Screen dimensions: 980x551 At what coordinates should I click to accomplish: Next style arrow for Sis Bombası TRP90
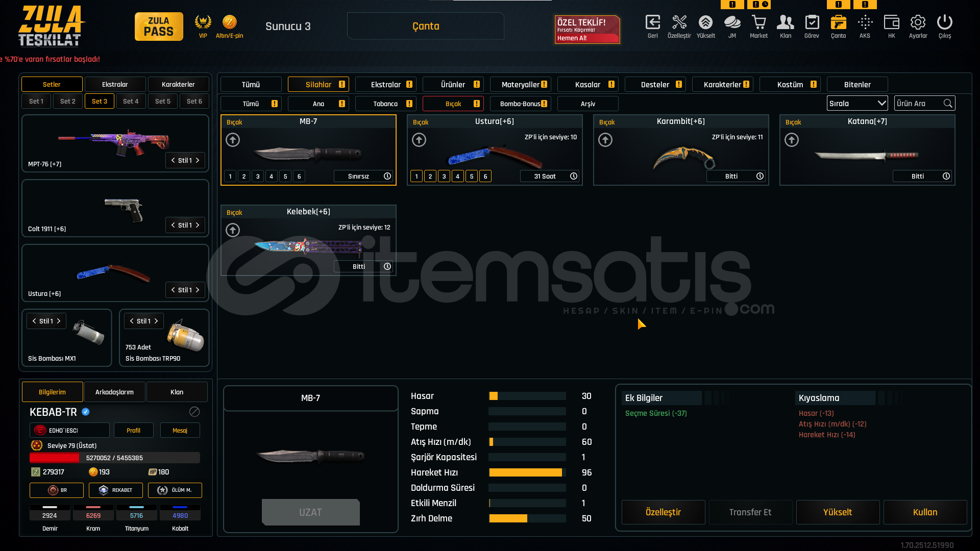156,321
